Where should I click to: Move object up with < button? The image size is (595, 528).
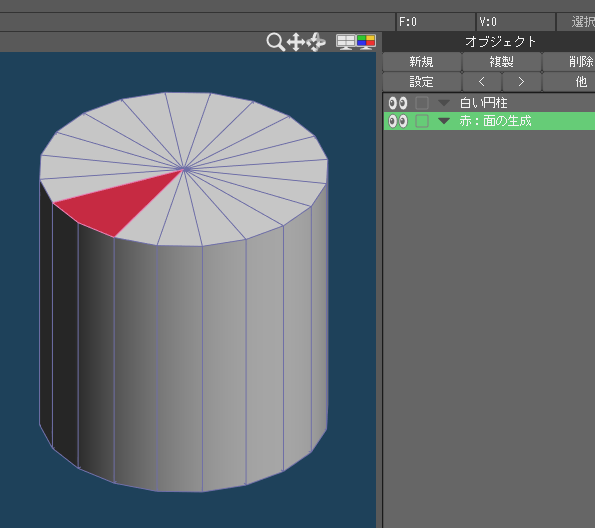coord(482,82)
